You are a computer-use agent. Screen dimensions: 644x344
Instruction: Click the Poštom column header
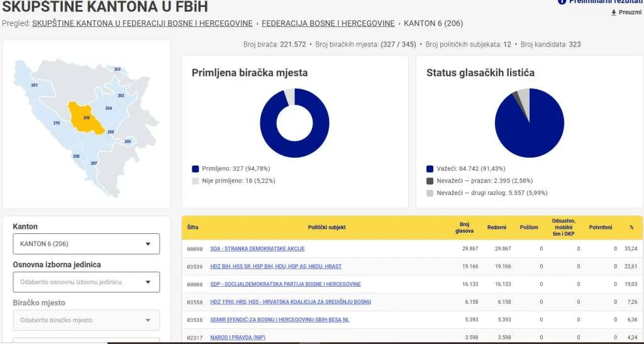click(529, 227)
